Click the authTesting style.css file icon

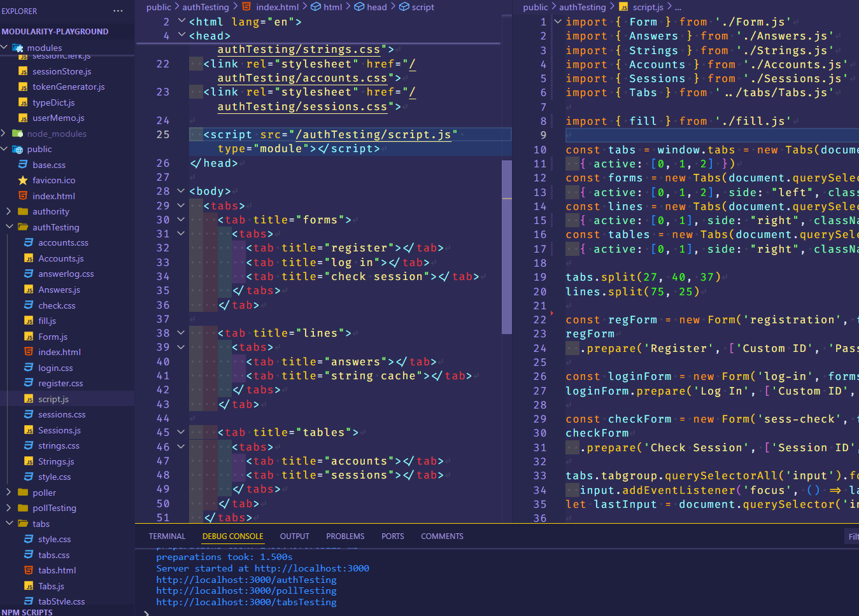(x=29, y=477)
